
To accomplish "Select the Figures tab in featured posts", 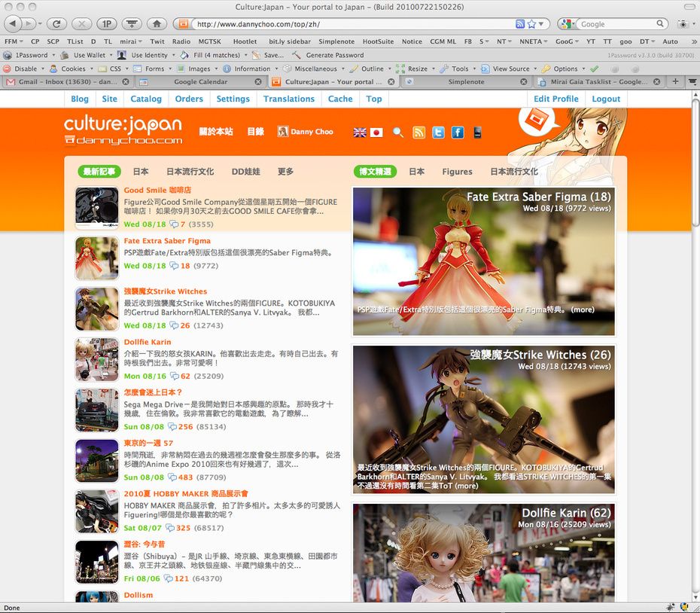I will tap(457, 172).
